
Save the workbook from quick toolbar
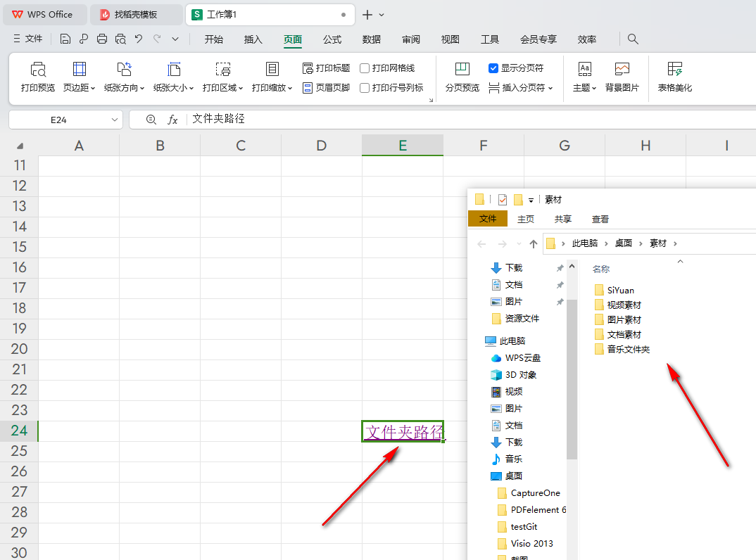click(65, 39)
